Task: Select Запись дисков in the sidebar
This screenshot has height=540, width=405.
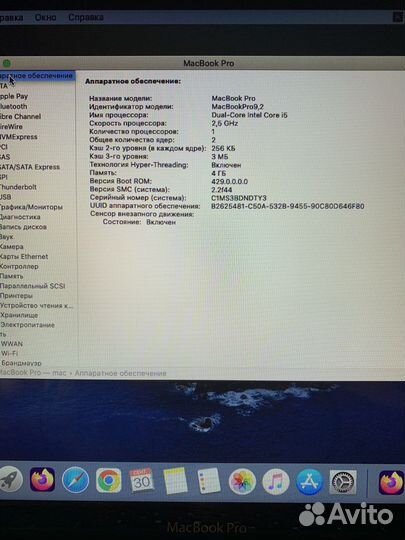Action: pos(23,227)
